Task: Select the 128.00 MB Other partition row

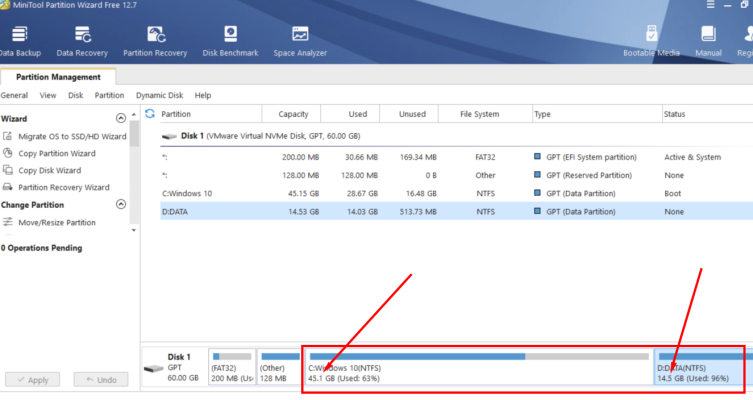Action: click(456, 175)
